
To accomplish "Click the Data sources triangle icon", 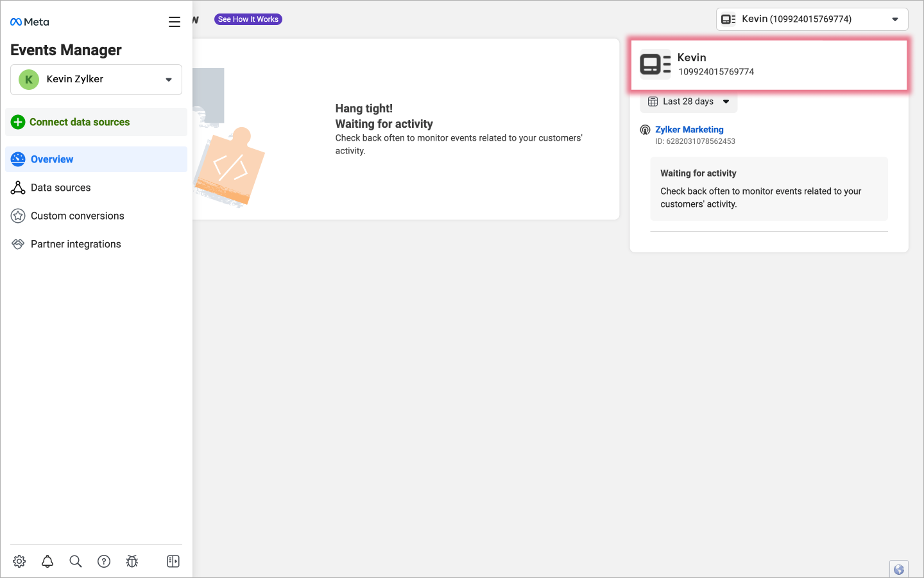I will click(x=18, y=188).
